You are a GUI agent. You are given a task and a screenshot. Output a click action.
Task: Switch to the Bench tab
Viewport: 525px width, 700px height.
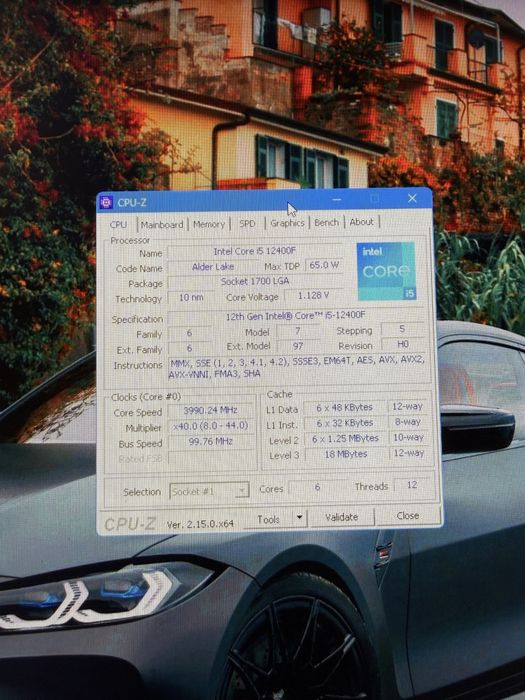(326, 222)
